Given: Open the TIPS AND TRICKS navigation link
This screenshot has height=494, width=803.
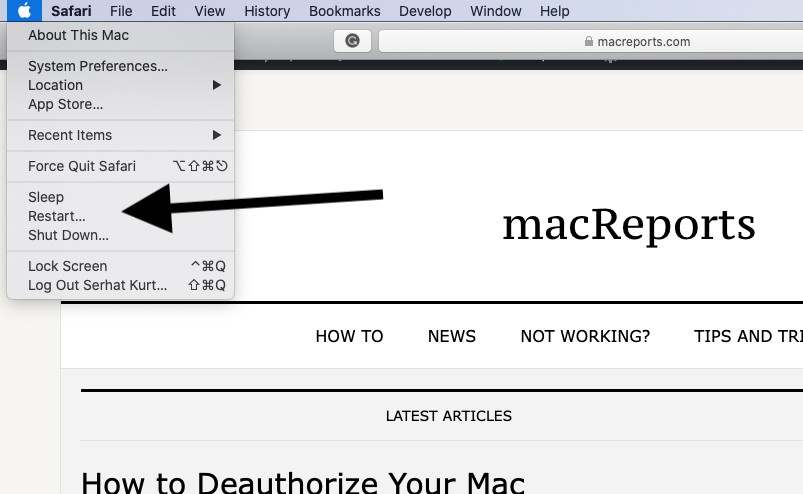Looking at the screenshot, I should pos(748,336).
